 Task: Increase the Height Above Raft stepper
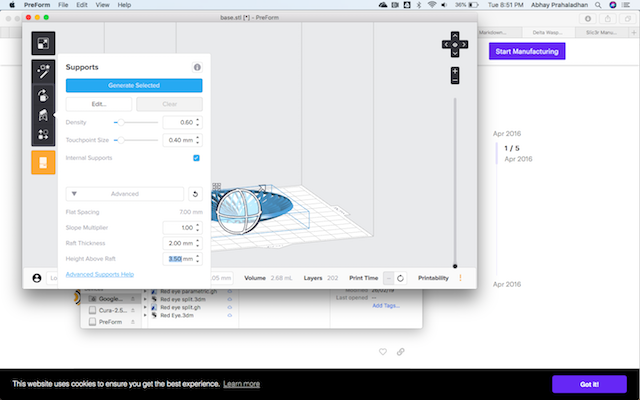(x=198, y=256)
